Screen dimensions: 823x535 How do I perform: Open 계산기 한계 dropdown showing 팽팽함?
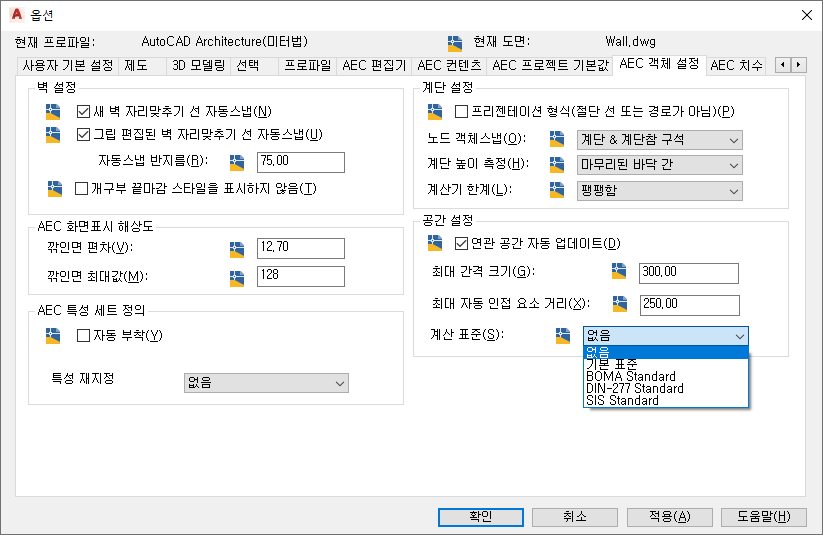click(x=660, y=191)
